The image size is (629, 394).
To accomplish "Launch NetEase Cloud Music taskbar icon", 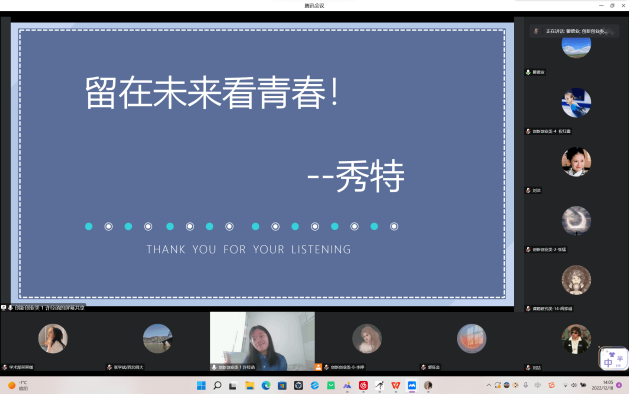I will pyautogui.click(x=363, y=386).
